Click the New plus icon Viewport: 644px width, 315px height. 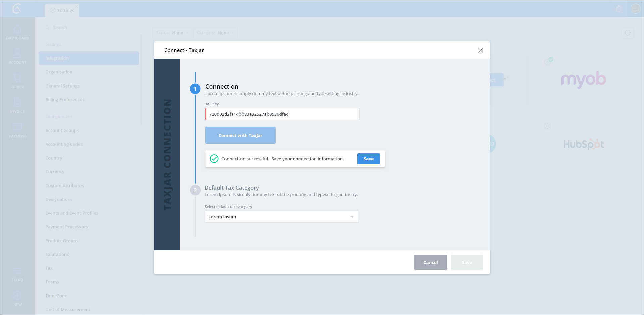(x=17, y=296)
